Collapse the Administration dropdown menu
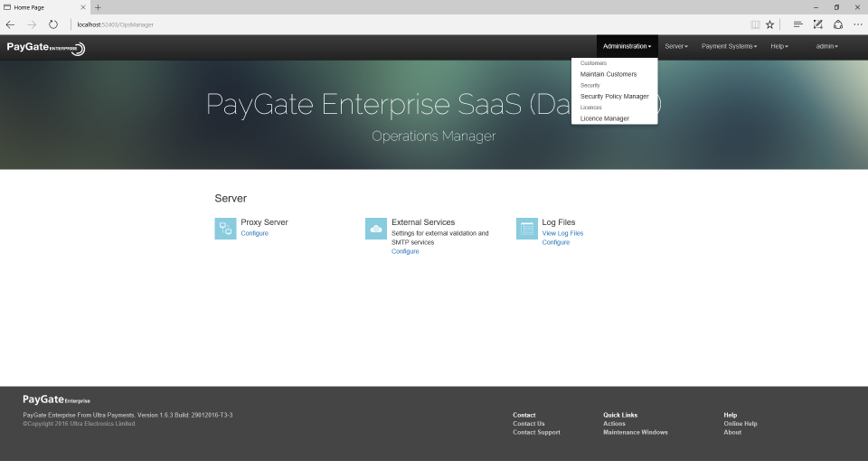Viewport: 868px width, 470px height. pyautogui.click(x=627, y=46)
